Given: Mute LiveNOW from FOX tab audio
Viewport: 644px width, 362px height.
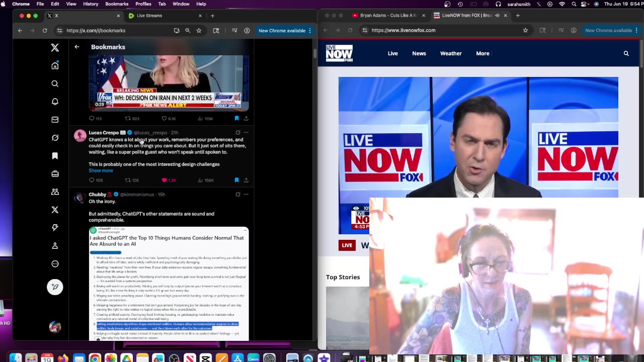Looking at the screenshot, I should point(497,16).
